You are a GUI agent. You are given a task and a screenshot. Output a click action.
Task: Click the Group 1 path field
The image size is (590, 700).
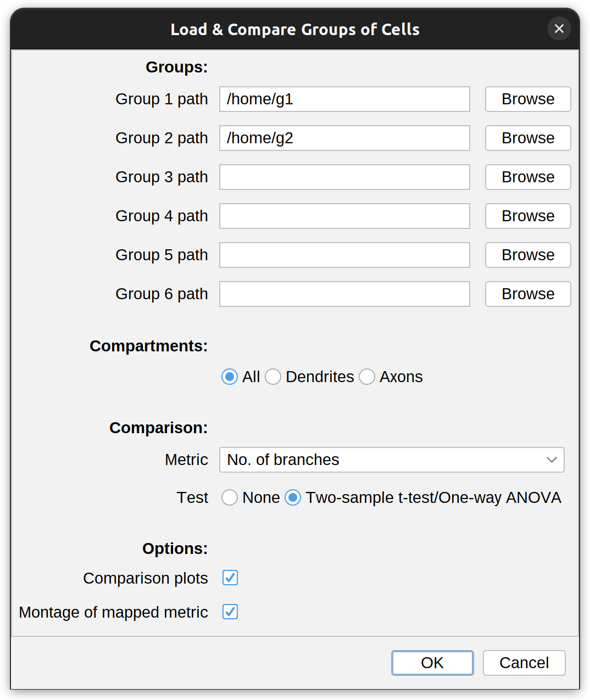coord(344,99)
